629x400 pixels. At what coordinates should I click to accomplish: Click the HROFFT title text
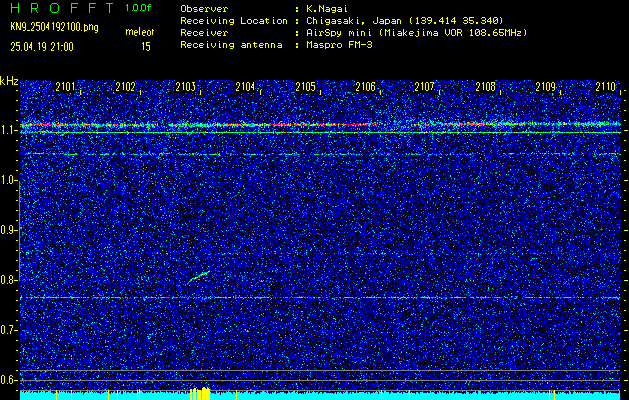click(x=62, y=8)
